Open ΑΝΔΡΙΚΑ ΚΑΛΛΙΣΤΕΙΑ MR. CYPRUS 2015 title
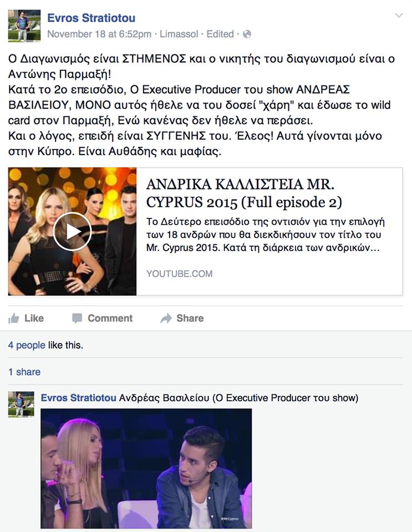412x532 pixels. [244, 193]
